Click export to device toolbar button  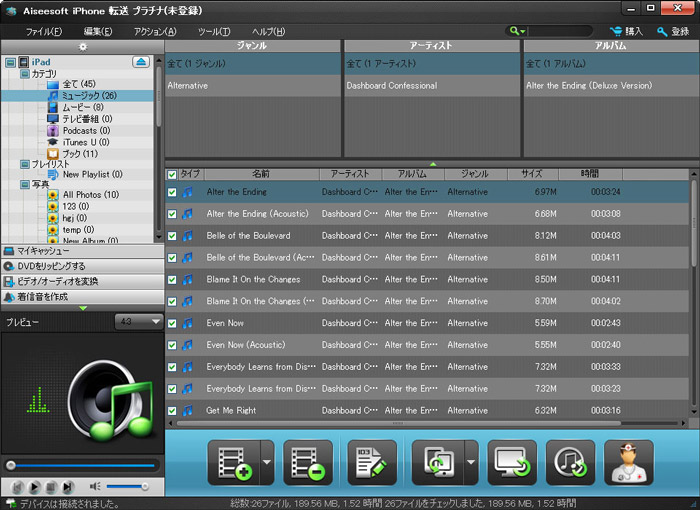pos(438,463)
